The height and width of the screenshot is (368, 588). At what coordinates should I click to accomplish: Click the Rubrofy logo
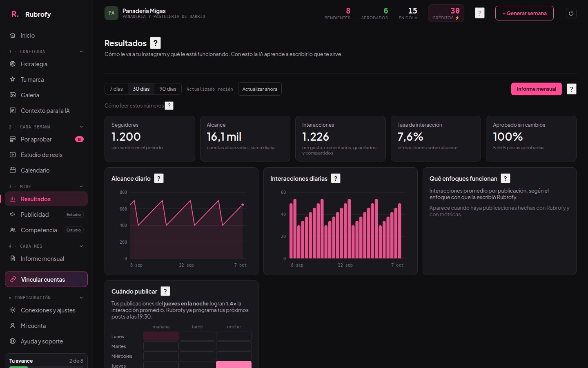[31, 14]
